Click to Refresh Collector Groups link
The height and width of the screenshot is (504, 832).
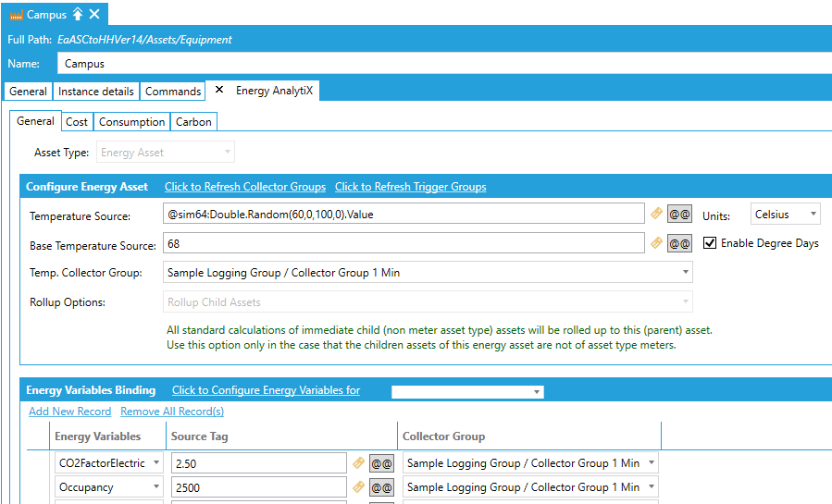[x=244, y=187]
